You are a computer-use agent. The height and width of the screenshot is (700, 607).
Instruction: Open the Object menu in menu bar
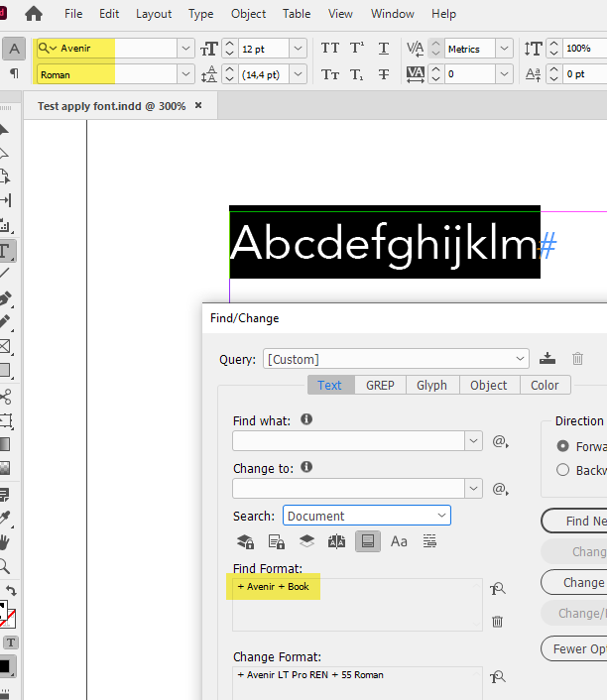tap(248, 14)
